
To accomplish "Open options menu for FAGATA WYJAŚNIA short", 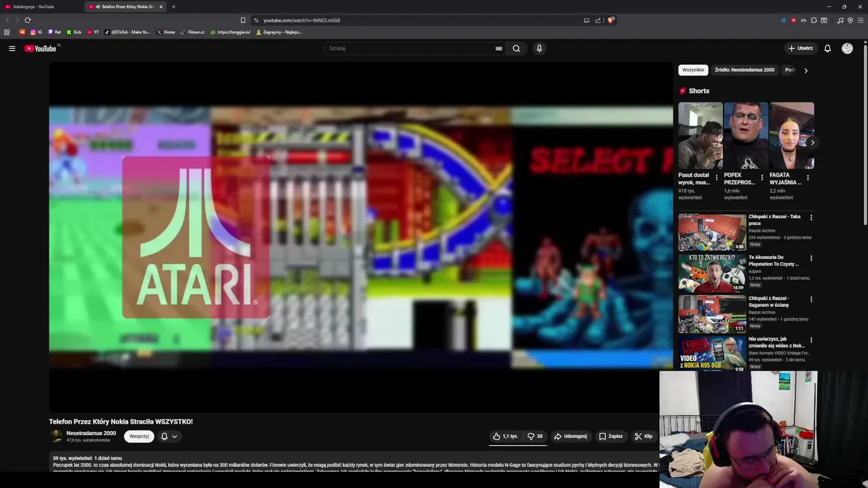I will pyautogui.click(x=808, y=178).
